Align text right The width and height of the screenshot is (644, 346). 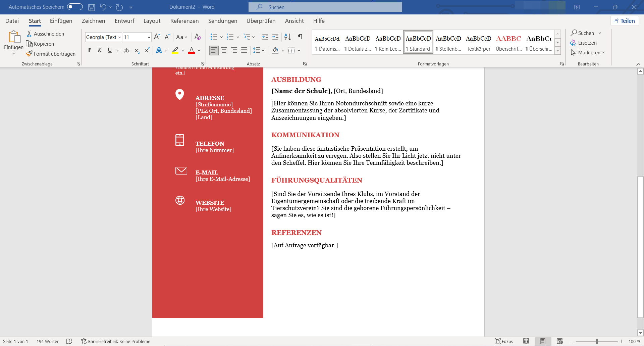pyautogui.click(x=234, y=50)
